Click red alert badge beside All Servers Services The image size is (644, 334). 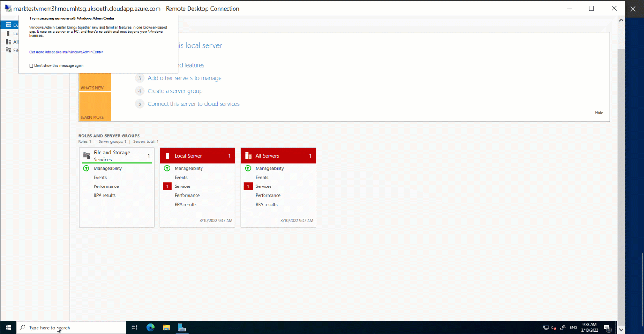(x=248, y=186)
